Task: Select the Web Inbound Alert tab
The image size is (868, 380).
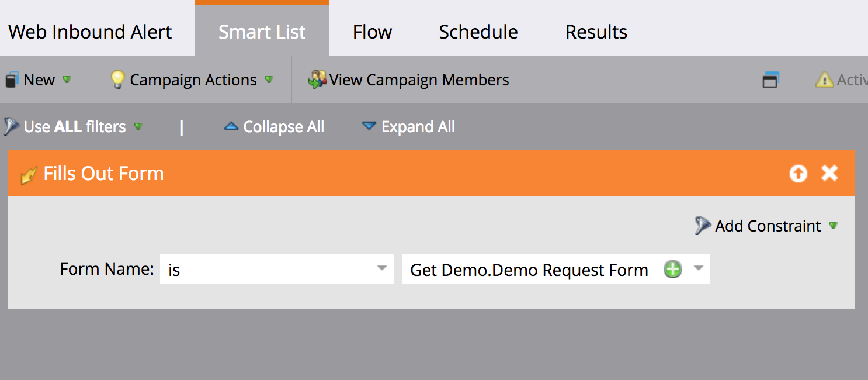Action: (90, 32)
